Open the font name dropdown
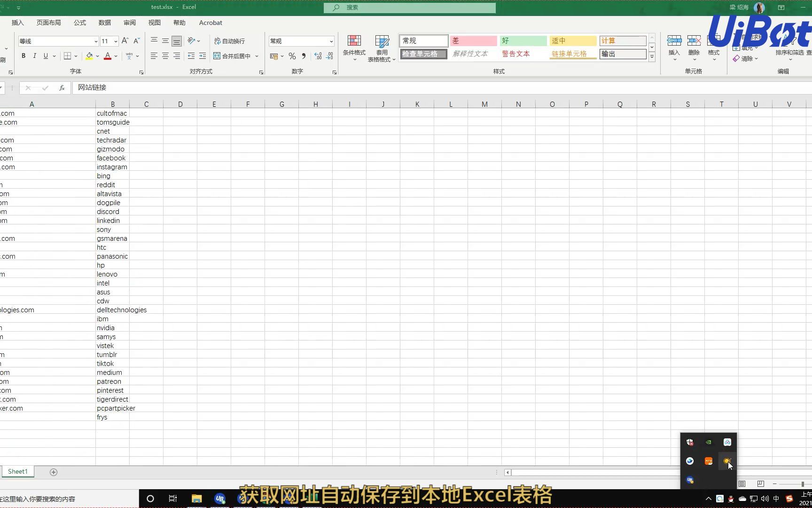 96,41
